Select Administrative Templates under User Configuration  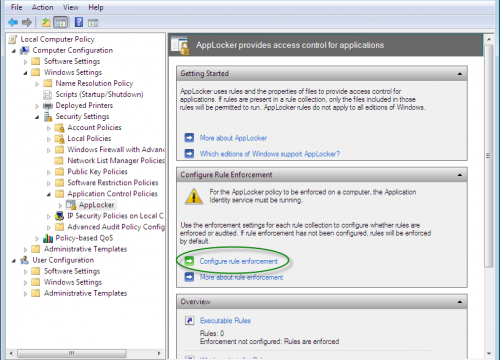coord(85,293)
